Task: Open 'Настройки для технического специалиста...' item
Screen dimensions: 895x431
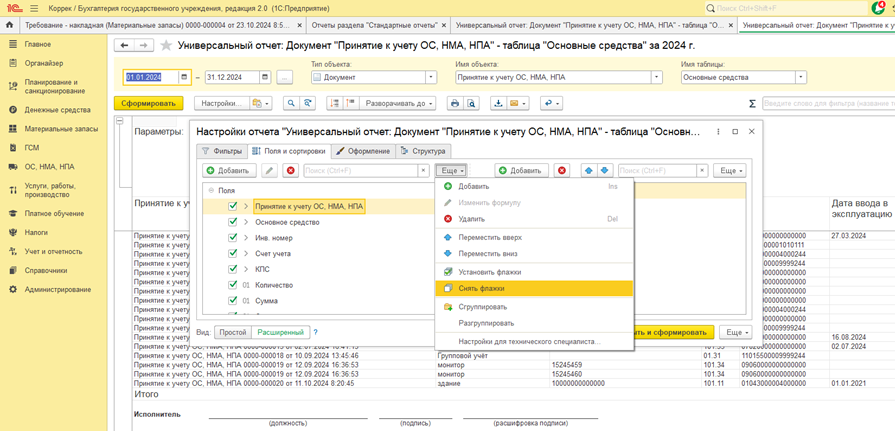Action: pos(534,342)
